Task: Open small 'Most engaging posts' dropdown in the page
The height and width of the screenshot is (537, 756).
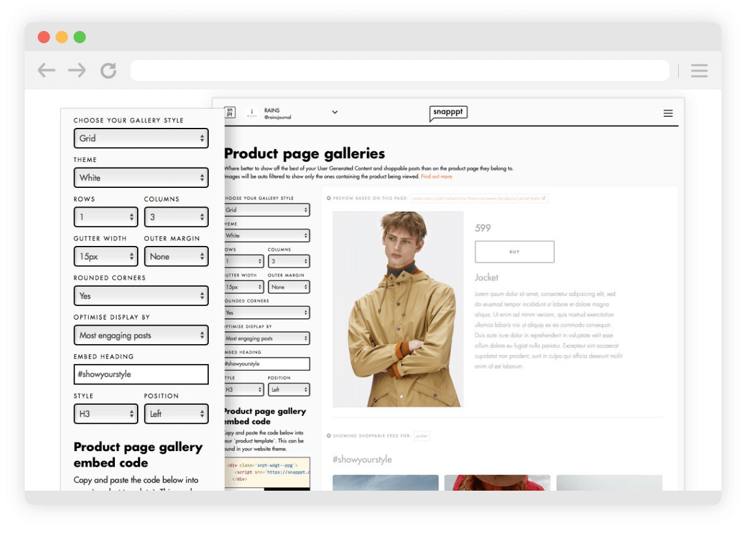Action: [x=267, y=339]
